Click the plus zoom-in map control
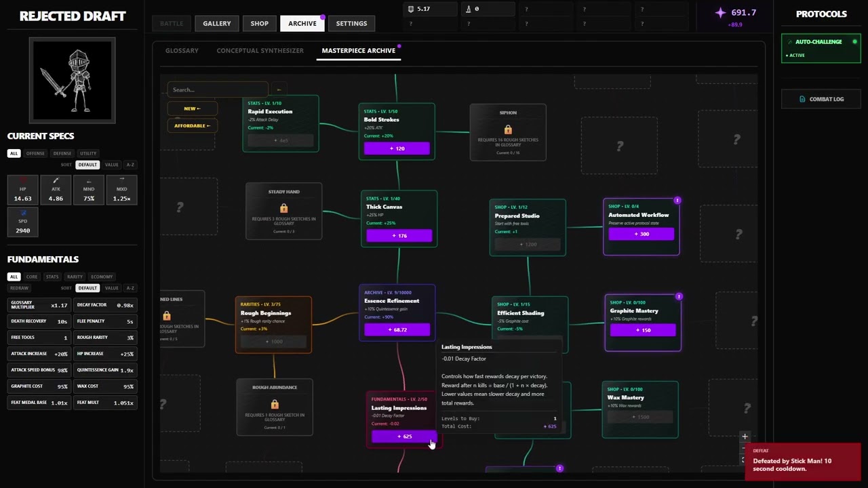The image size is (868, 488). [x=745, y=436]
